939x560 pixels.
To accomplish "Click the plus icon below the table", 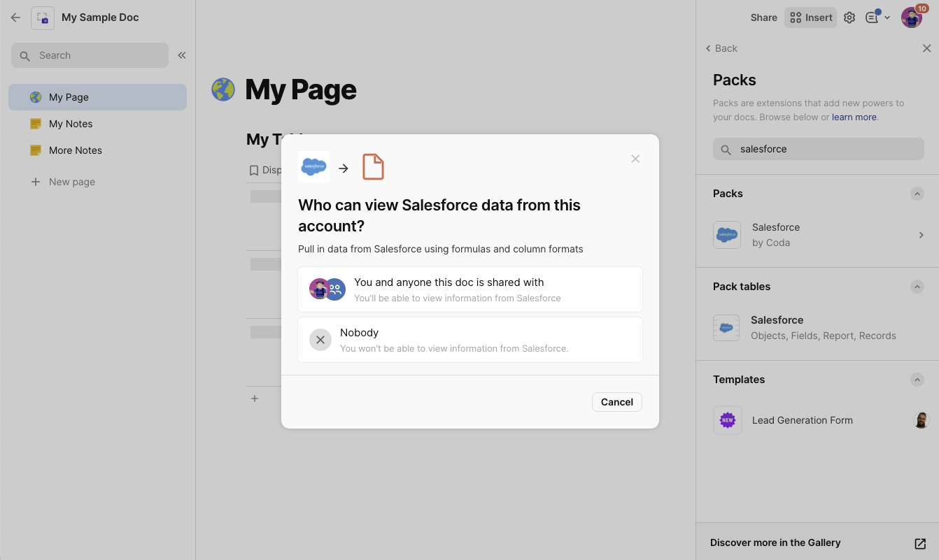I will click(x=255, y=399).
